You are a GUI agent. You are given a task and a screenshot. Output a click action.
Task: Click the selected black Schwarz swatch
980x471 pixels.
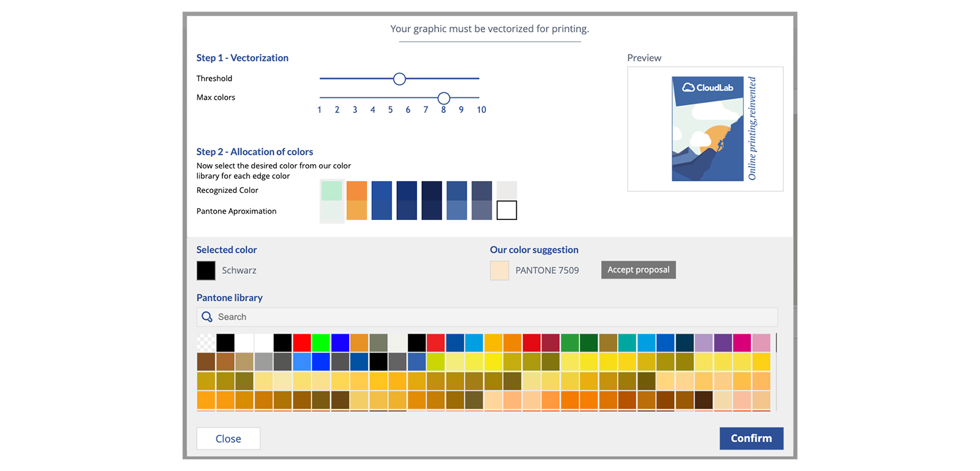click(x=206, y=271)
